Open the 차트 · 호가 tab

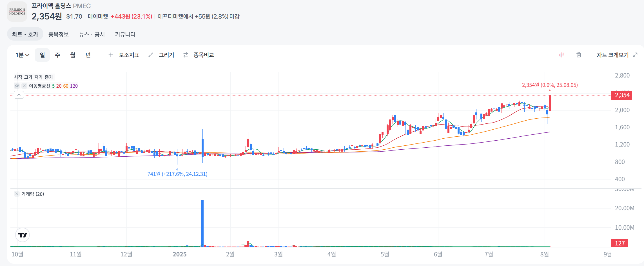(25, 34)
